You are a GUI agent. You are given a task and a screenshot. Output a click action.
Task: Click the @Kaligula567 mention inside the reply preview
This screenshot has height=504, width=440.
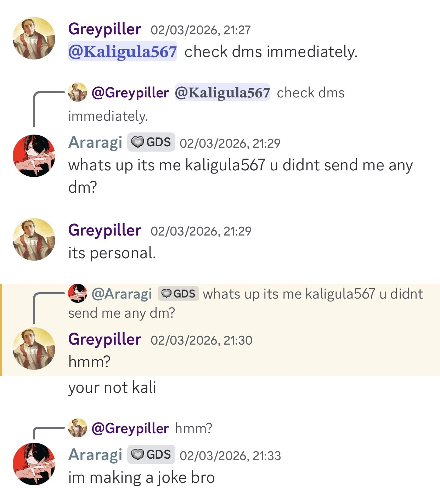[222, 93]
